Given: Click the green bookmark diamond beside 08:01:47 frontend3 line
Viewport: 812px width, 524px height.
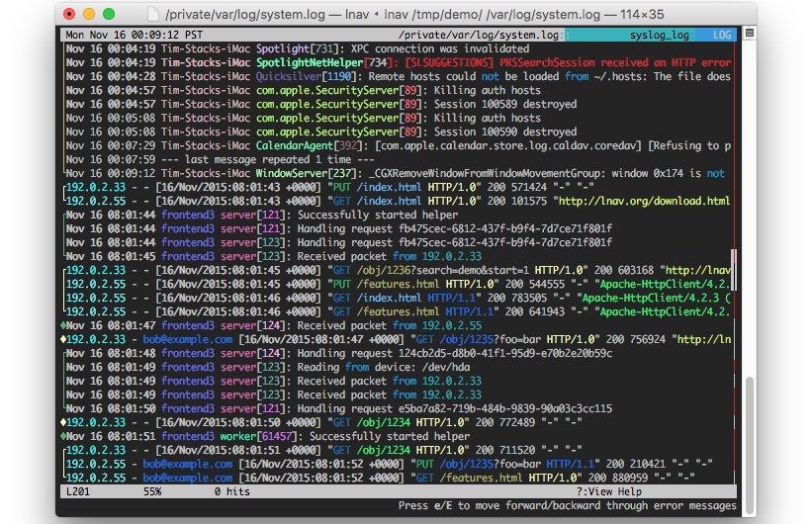Looking at the screenshot, I should [63, 325].
